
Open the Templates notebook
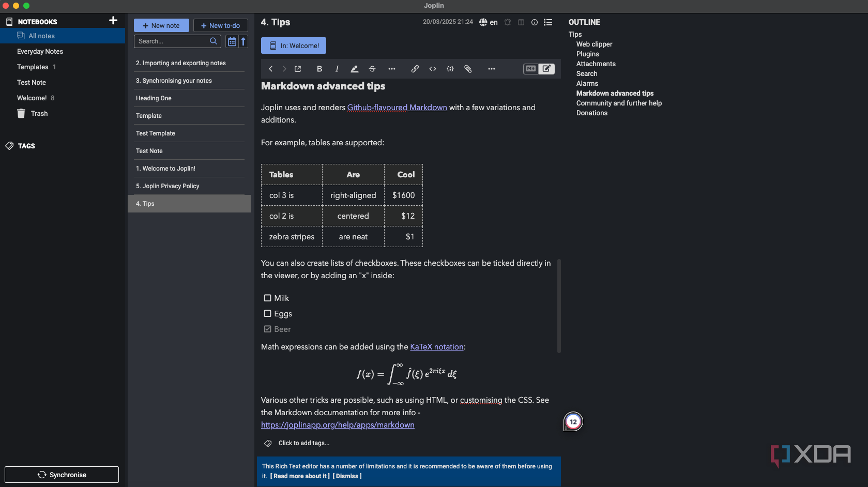[x=33, y=67]
